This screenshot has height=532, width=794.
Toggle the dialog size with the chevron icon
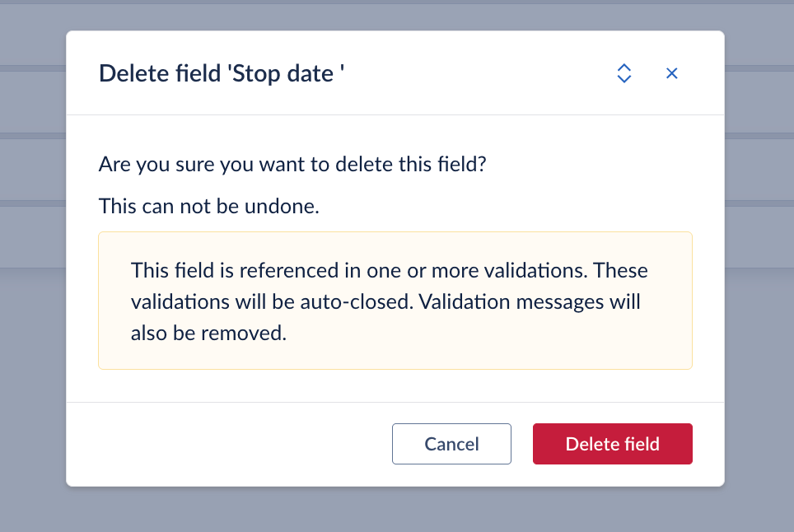click(x=624, y=73)
